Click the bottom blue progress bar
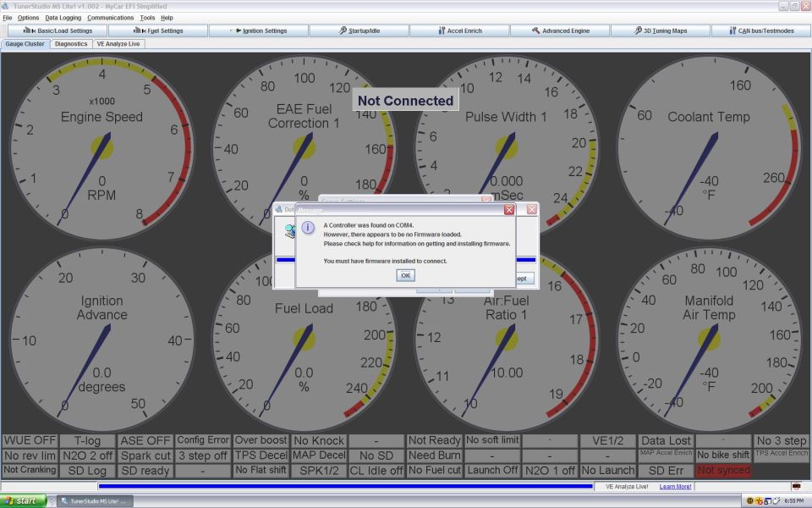Viewport: 812px width, 508px height. pos(345,486)
